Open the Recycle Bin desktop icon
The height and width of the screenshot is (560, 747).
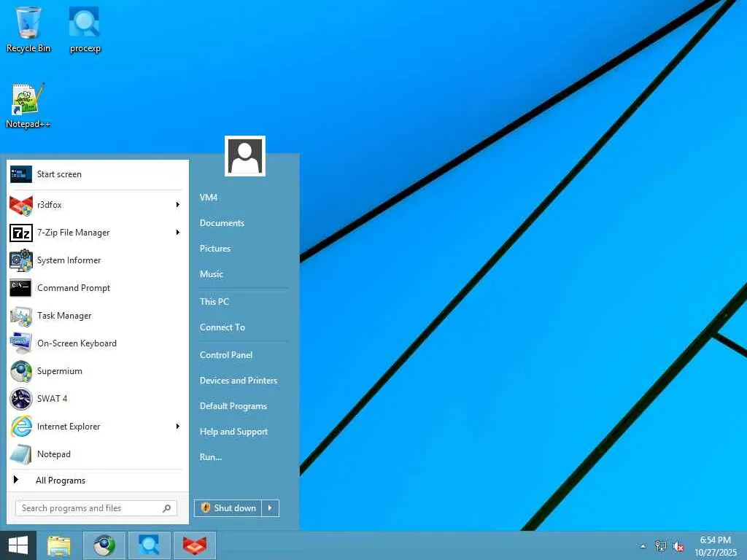tap(28, 29)
